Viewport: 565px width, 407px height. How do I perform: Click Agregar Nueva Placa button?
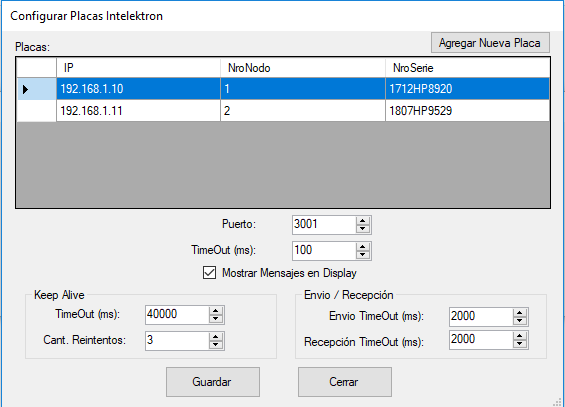point(490,43)
